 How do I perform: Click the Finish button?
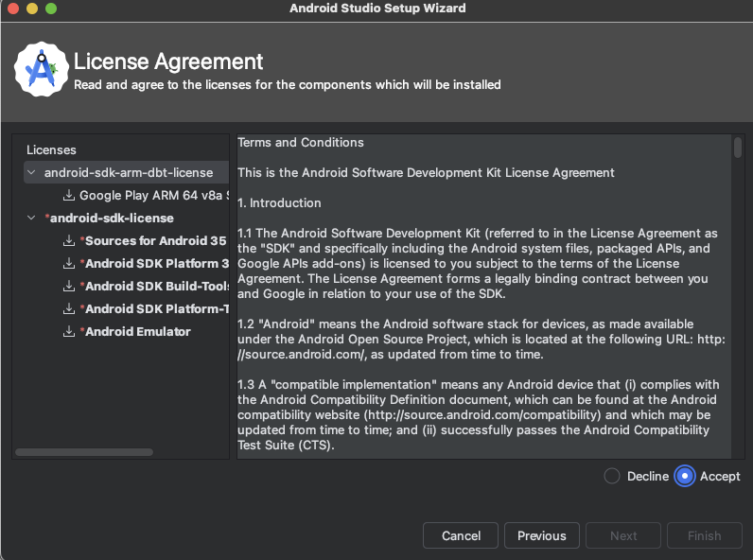coord(705,535)
